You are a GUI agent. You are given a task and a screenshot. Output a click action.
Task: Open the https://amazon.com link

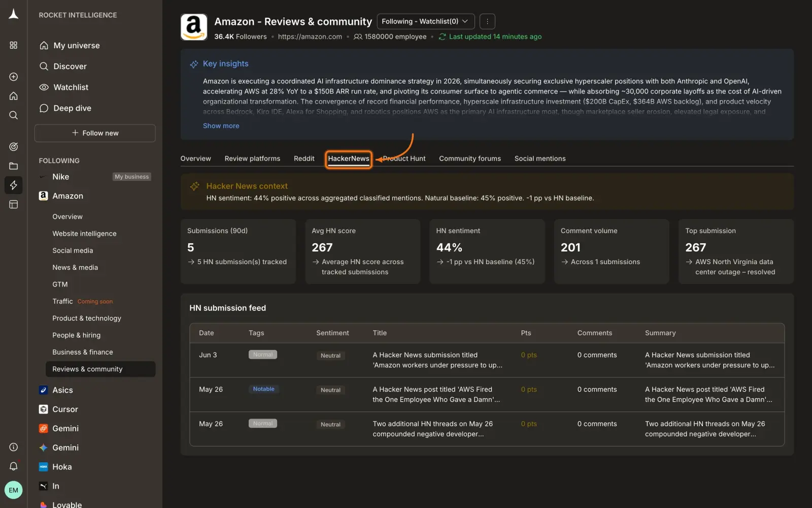310,37
